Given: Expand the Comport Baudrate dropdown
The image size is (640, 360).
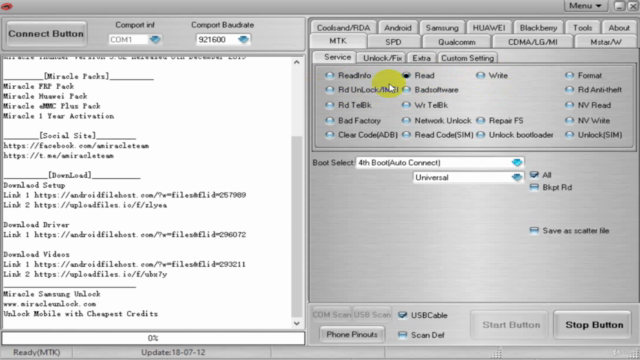Looking at the screenshot, I should [x=243, y=40].
